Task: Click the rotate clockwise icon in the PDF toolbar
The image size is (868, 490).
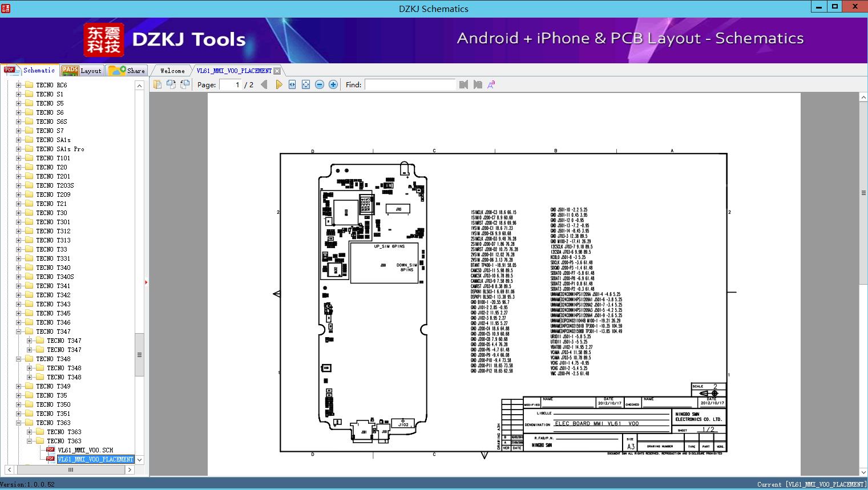Action: pos(185,84)
